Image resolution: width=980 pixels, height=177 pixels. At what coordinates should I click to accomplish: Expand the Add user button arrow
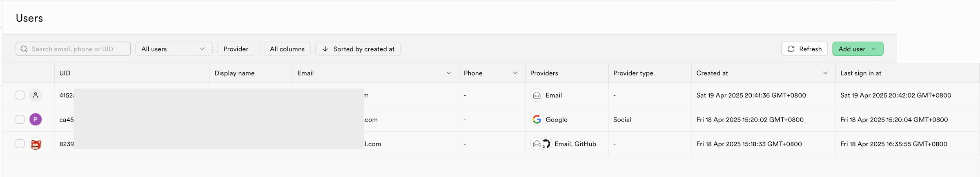click(874, 49)
